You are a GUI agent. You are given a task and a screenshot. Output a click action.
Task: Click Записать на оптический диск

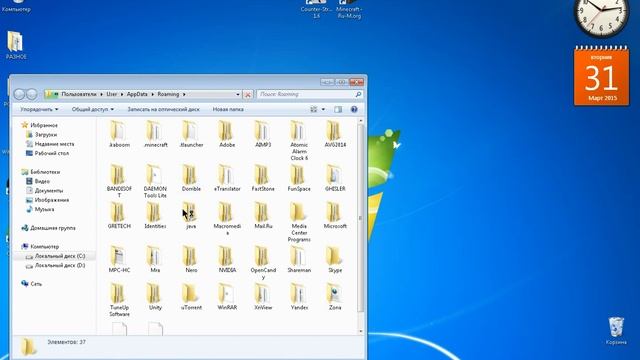[x=163, y=109]
